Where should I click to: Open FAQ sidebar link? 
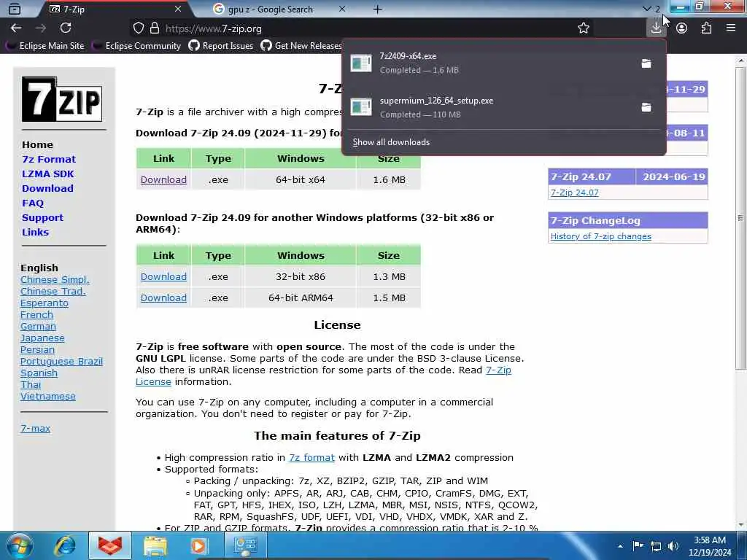[x=32, y=203]
